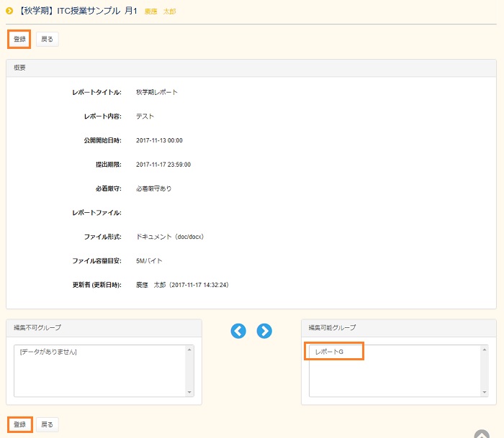Click the top 戻る button
This screenshot has width=504, height=438.
coord(47,39)
